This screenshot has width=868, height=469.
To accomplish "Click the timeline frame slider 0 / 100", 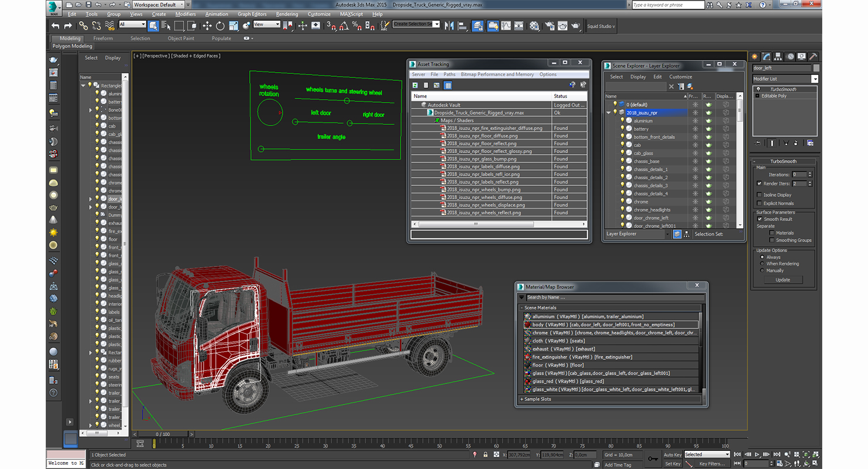I will (162, 434).
